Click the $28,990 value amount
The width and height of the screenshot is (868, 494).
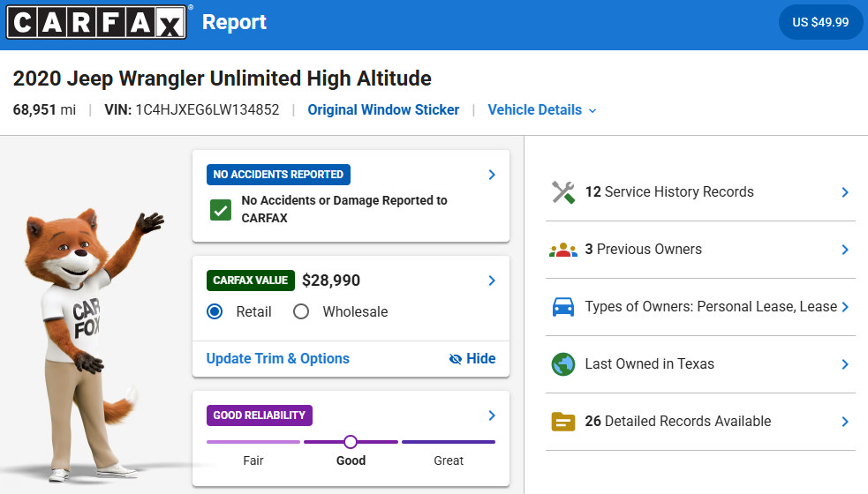pos(331,281)
